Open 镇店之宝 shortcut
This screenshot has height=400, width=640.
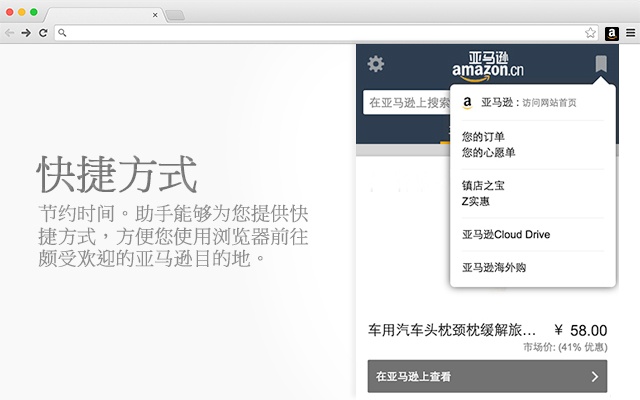483,185
